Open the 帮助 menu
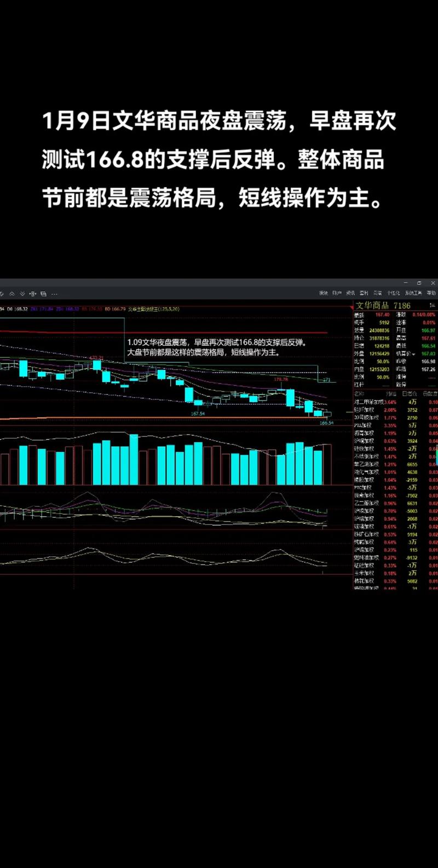 431,293
